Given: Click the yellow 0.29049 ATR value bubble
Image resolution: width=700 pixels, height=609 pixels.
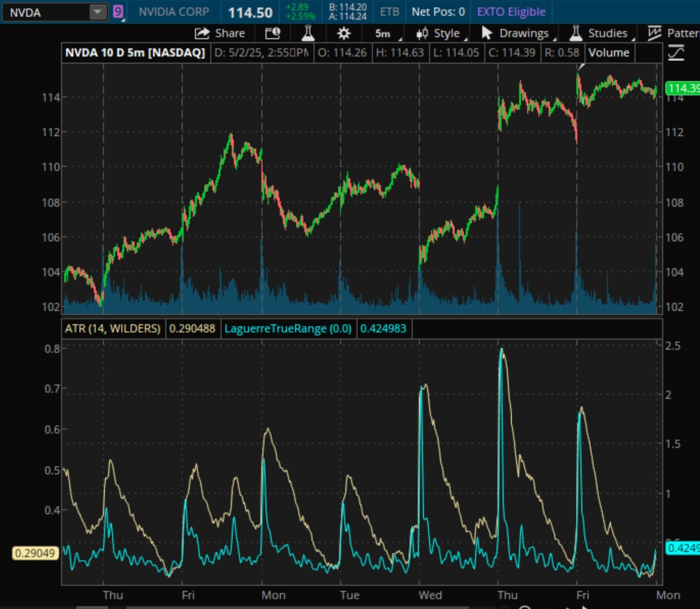Looking at the screenshot, I should tap(35, 553).
